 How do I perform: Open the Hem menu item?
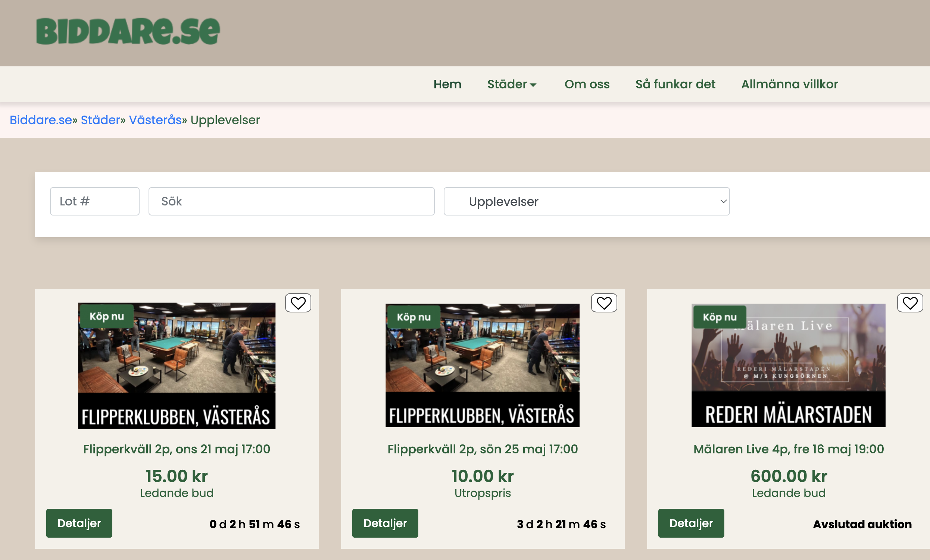tap(447, 84)
